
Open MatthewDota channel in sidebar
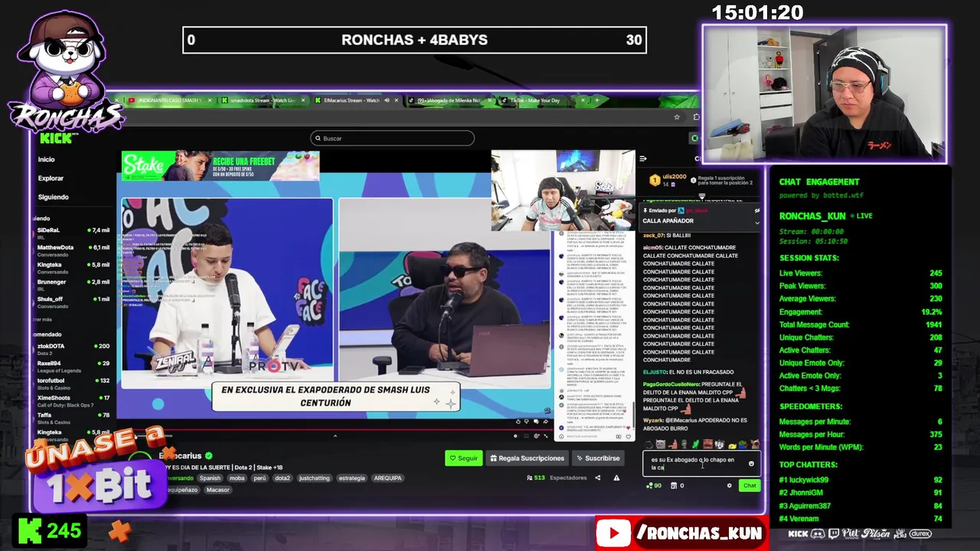coord(73,250)
